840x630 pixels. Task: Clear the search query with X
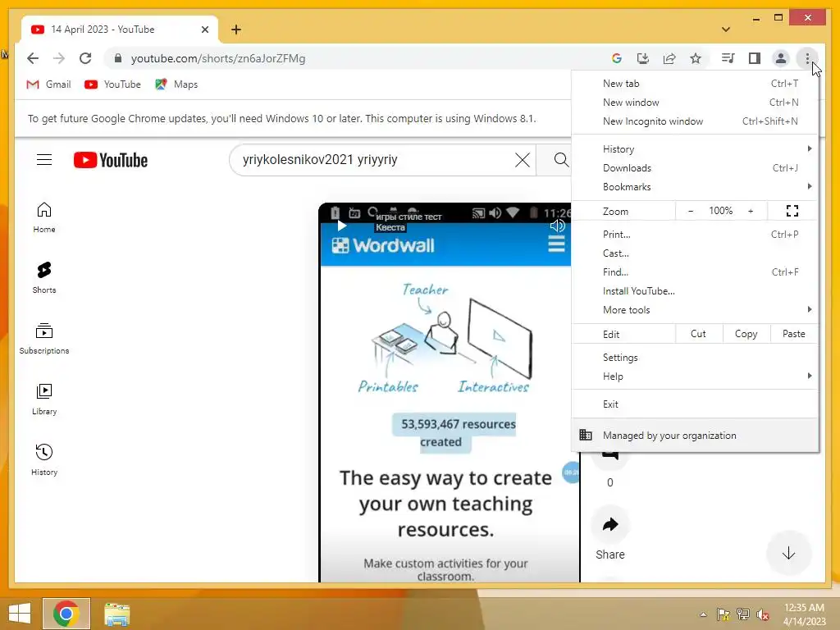523,160
